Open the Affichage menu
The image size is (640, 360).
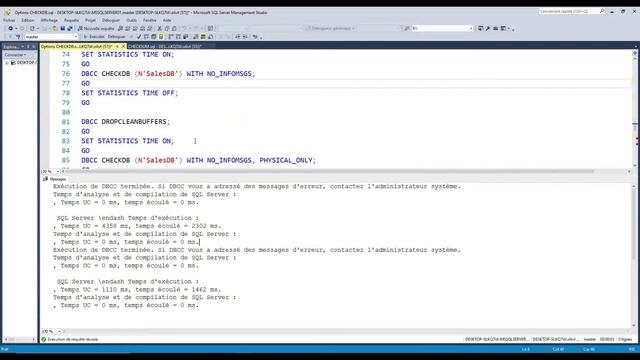tap(49, 20)
